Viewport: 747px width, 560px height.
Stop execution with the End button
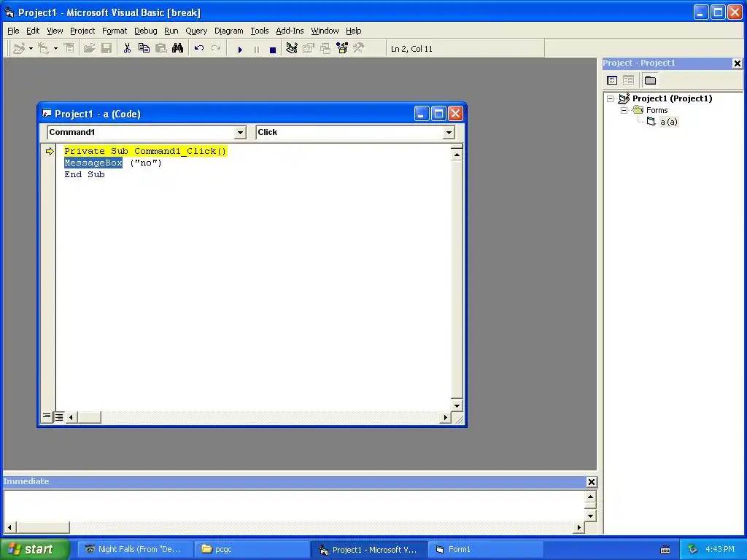(273, 50)
